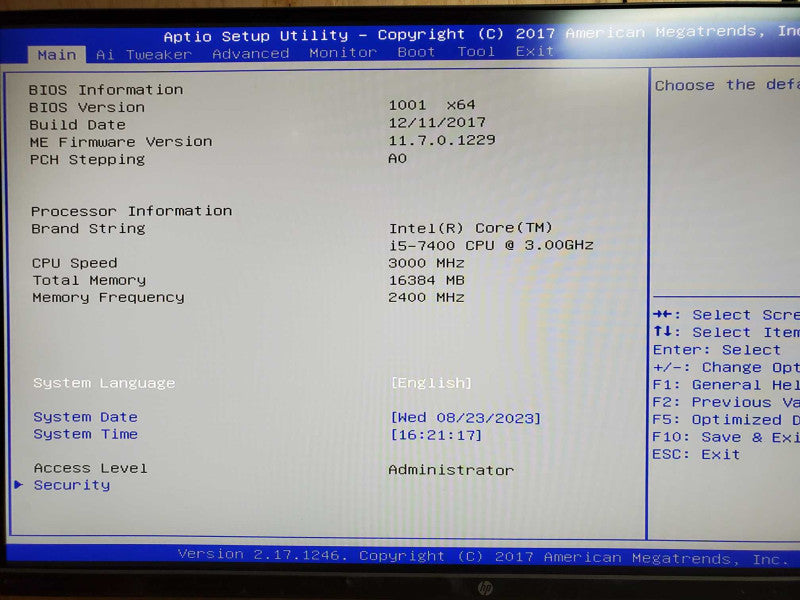Click the +/-: Change Opt hint
The height and width of the screenshot is (600, 800).
pyautogui.click(x=727, y=367)
